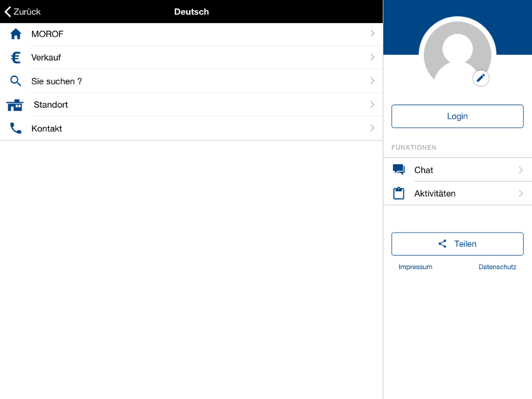Go back with the Zurück button
Image resolution: width=532 pixels, height=399 pixels.
[22, 11]
